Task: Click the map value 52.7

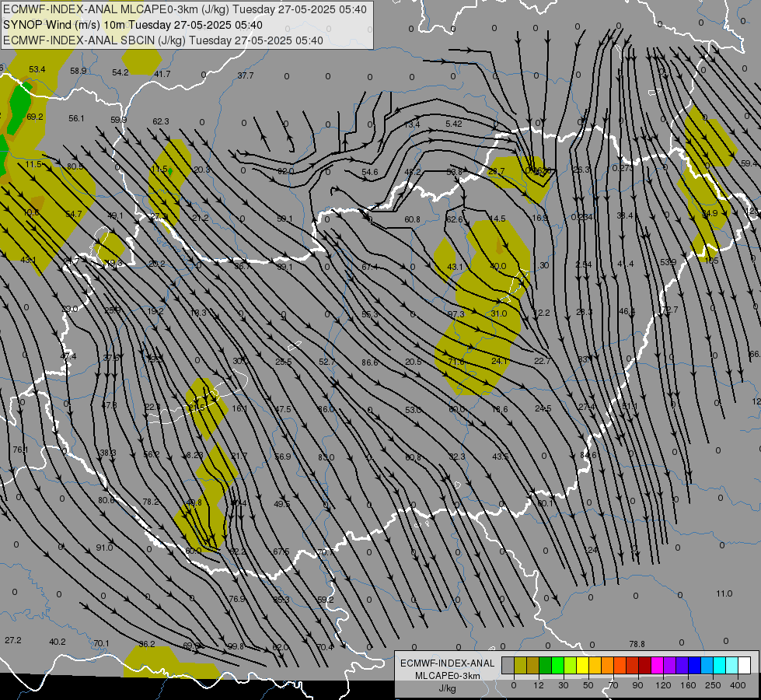Action: (327, 362)
